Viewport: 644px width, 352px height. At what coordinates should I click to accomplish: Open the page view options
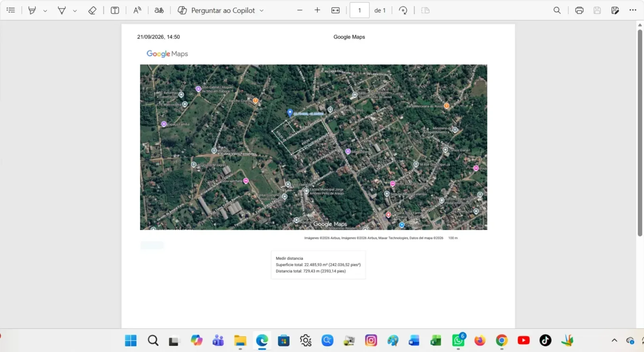[x=425, y=10]
